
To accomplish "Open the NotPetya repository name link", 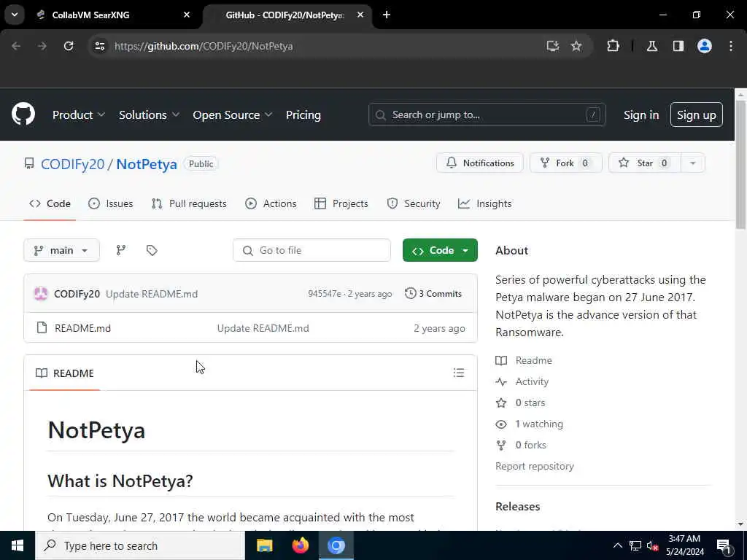I will (147, 164).
